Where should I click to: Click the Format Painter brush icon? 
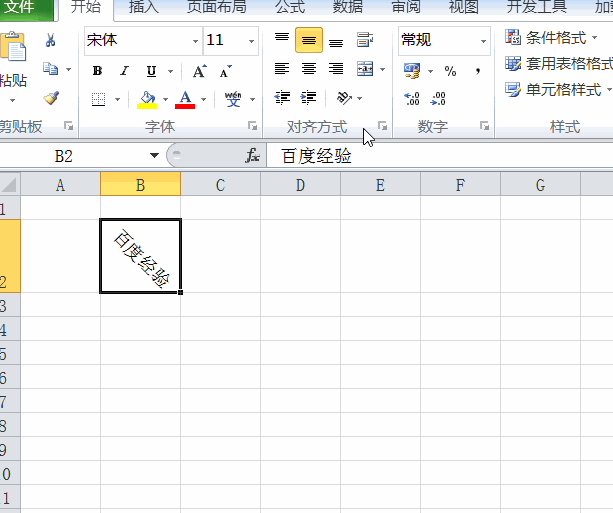(x=51, y=98)
